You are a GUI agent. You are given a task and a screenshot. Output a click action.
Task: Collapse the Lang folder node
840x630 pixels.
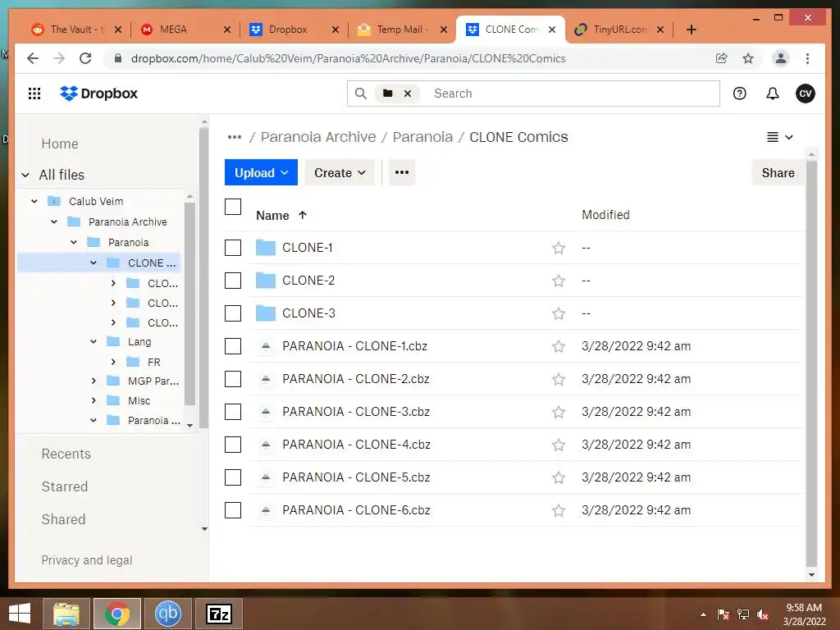coord(94,342)
